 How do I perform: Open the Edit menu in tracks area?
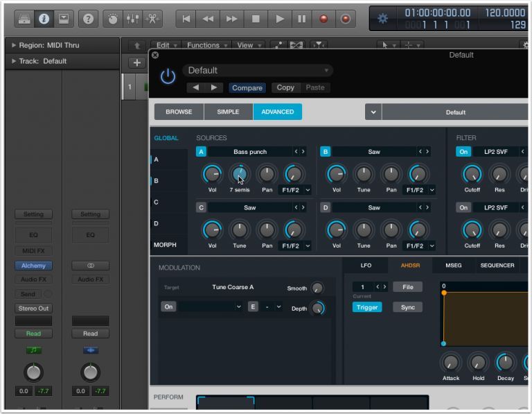[x=166, y=45]
